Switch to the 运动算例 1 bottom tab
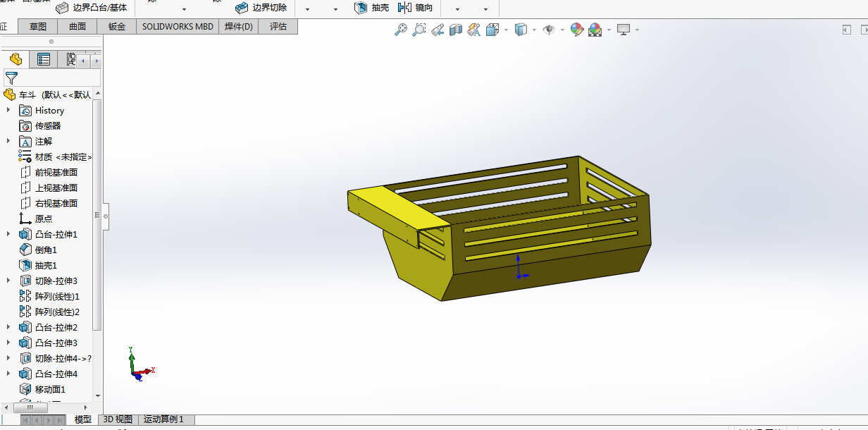The width and height of the screenshot is (868, 430). tap(163, 419)
